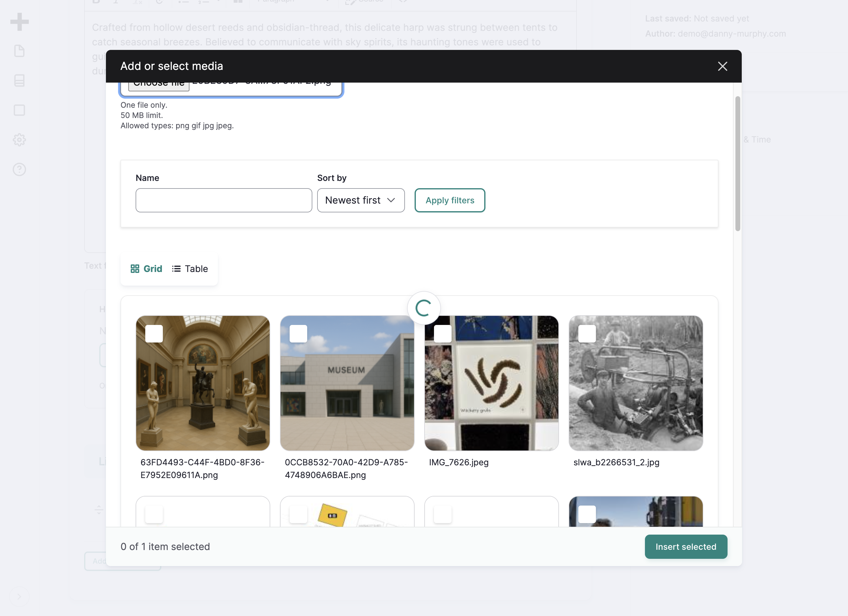Click the Grid view icon
Viewport: 848px width, 616px height.
[135, 269]
